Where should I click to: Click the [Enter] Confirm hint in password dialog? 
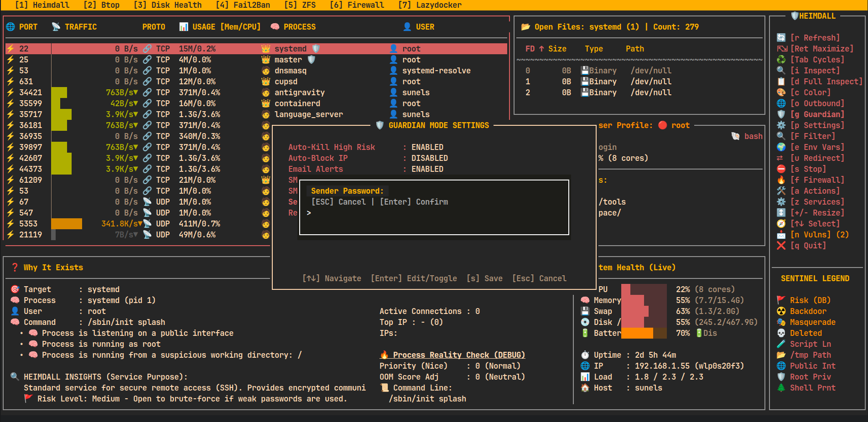point(414,202)
